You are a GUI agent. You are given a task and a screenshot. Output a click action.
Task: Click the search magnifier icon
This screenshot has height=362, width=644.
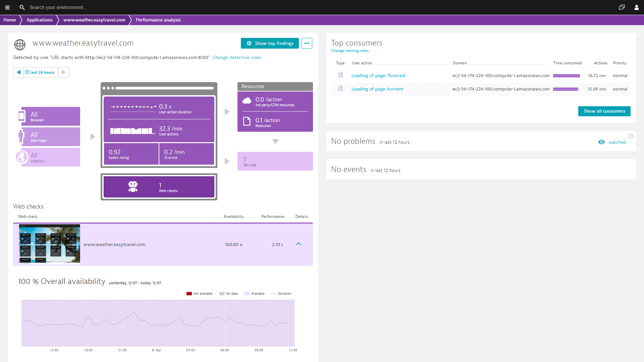[22, 7]
